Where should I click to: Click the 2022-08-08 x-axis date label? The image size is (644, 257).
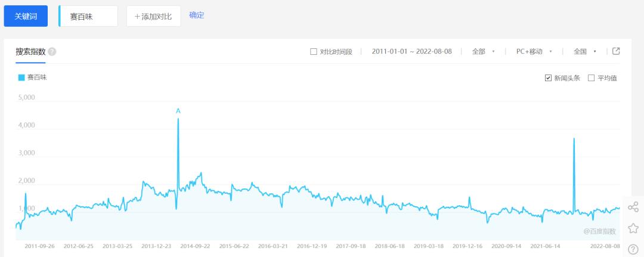[x=605, y=246]
